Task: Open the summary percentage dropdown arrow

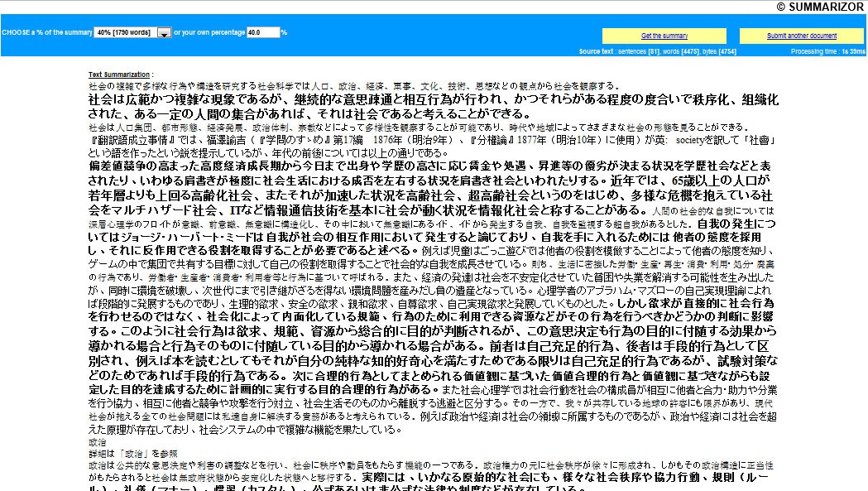Action: (164, 33)
